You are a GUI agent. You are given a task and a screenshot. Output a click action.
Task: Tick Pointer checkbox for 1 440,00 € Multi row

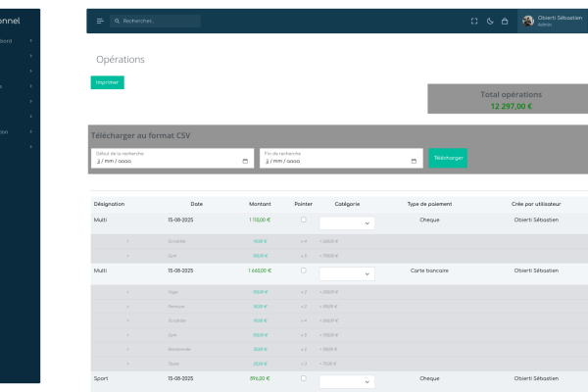(304, 269)
